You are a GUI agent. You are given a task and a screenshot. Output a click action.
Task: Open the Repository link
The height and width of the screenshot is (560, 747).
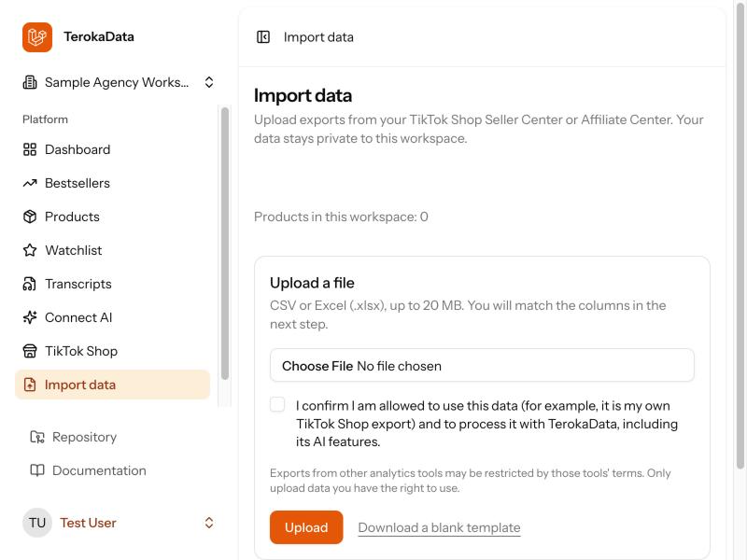(84, 437)
